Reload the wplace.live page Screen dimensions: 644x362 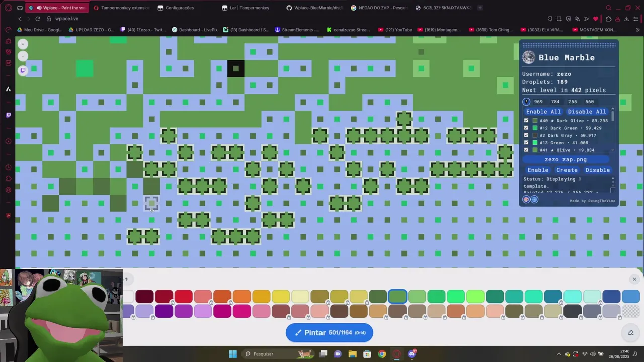coord(37,19)
